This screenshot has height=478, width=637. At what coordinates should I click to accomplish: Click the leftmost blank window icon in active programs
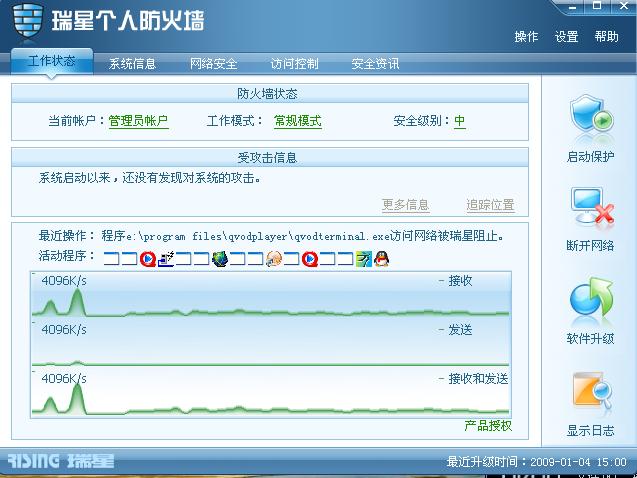[112, 259]
